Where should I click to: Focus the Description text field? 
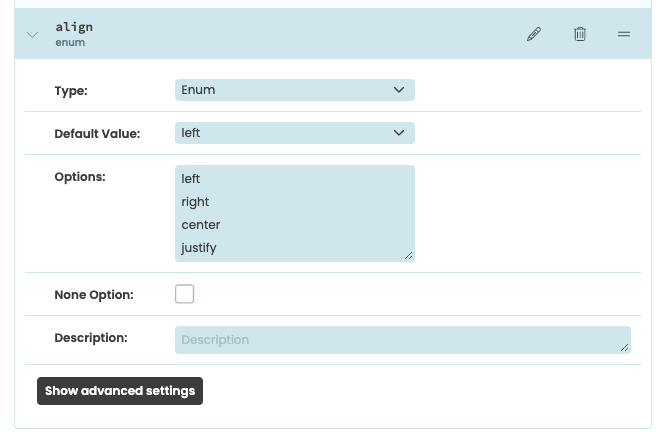pyautogui.click(x=402, y=340)
